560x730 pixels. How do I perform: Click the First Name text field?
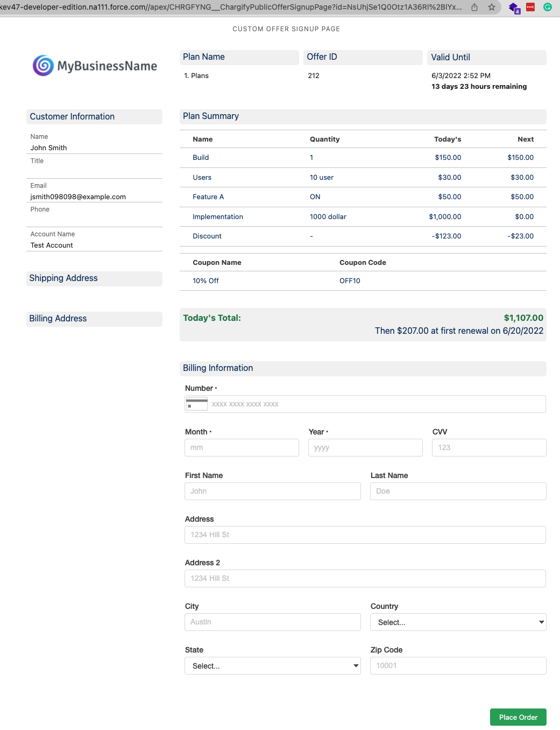272,491
